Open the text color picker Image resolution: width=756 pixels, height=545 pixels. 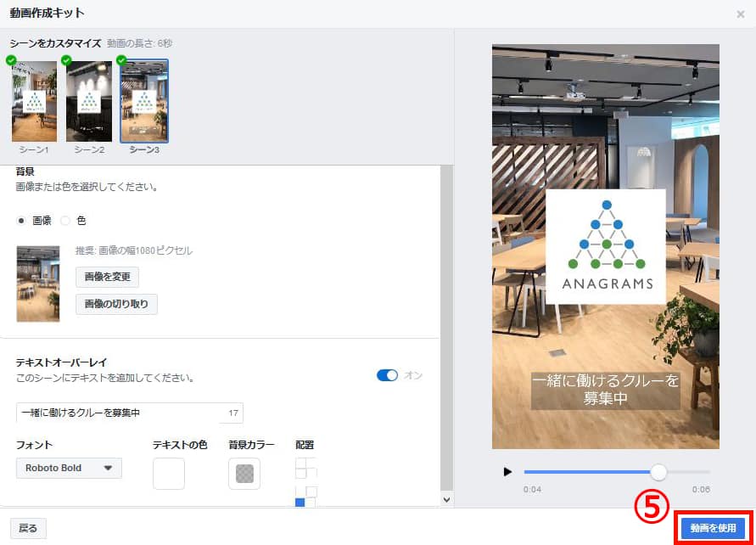point(169,474)
